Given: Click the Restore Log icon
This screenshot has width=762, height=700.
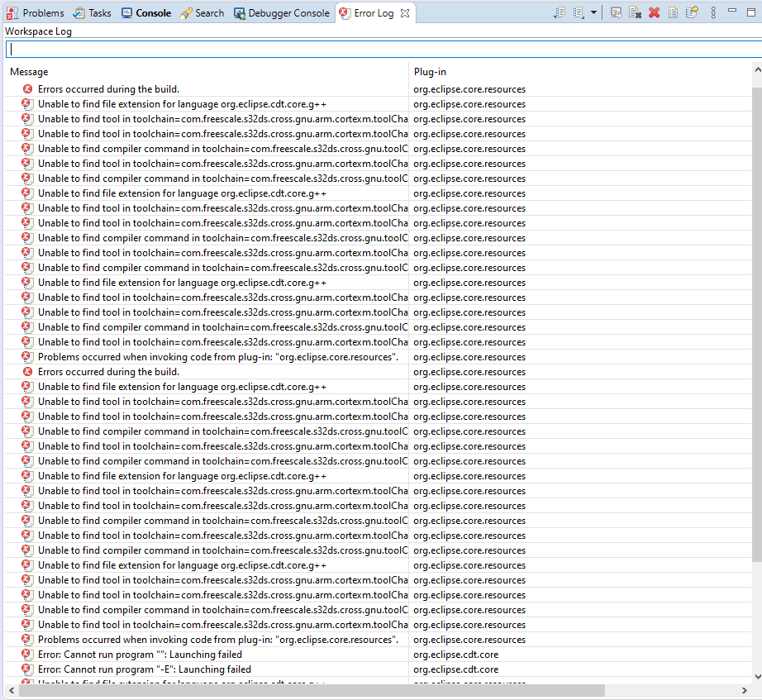Looking at the screenshot, I should (x=692, y=12).
